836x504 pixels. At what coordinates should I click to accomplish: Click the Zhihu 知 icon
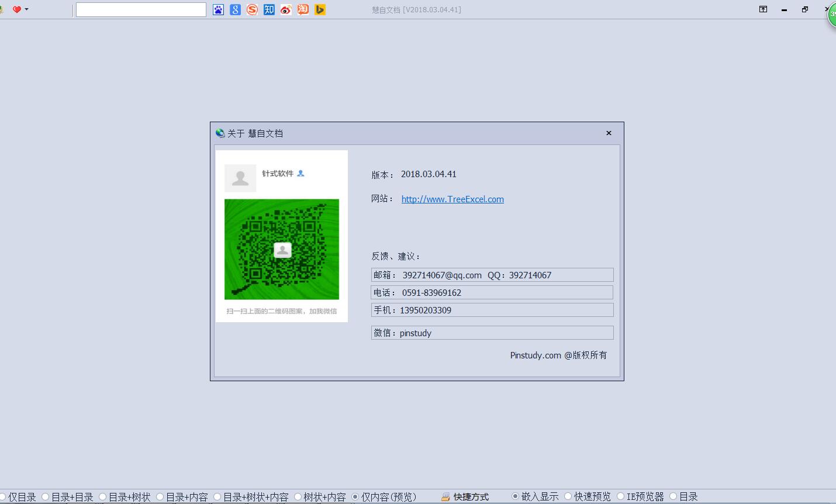269,9
